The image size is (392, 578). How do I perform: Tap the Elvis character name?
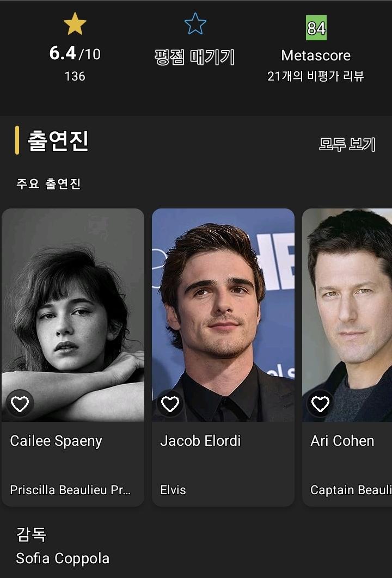point(173,490)
